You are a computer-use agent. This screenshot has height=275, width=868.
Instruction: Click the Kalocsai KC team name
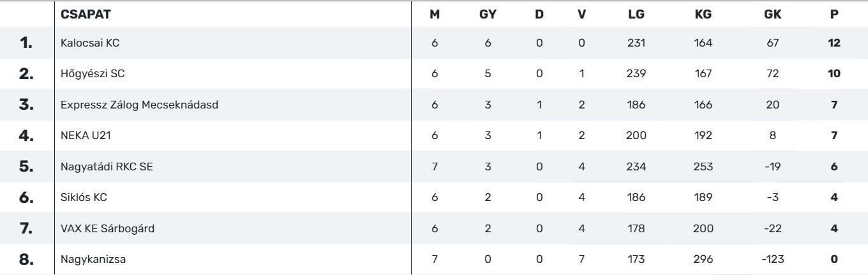90,43
